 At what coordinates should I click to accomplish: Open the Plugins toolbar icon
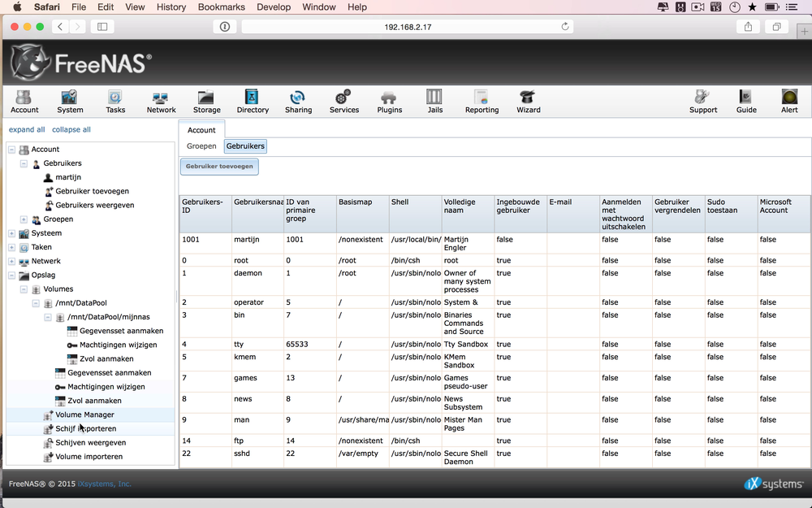(390, 101)
